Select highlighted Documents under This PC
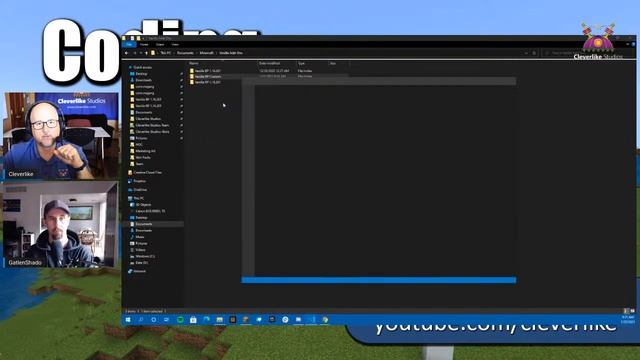This screenshot has height=360, width=640. tap(144, 224)
